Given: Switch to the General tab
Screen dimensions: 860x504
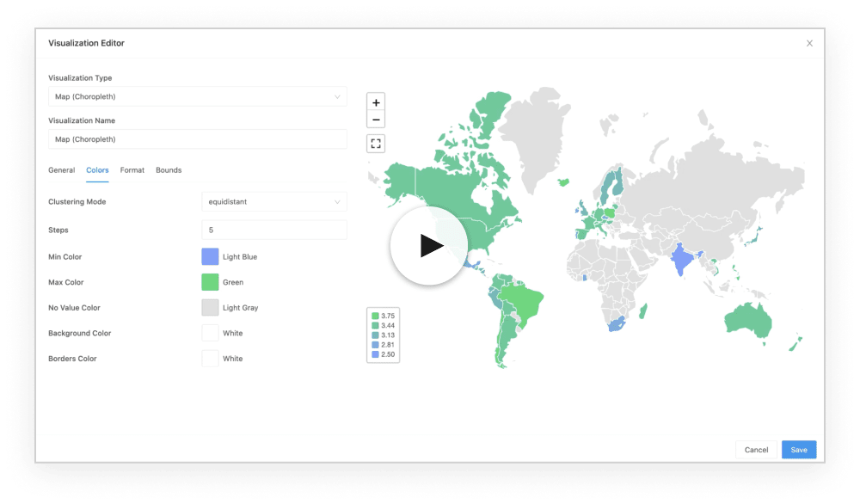Looking at the screenshot, I should tap(61, 170).
